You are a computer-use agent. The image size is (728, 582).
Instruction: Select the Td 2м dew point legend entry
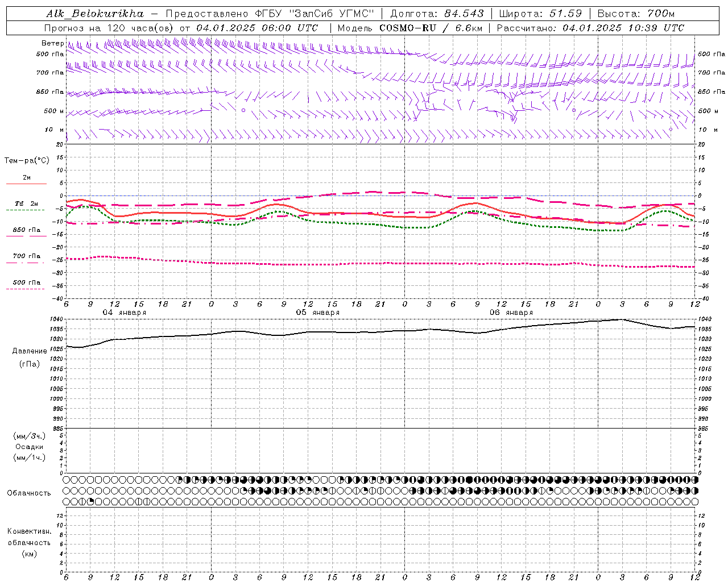(x=27, y=203)
